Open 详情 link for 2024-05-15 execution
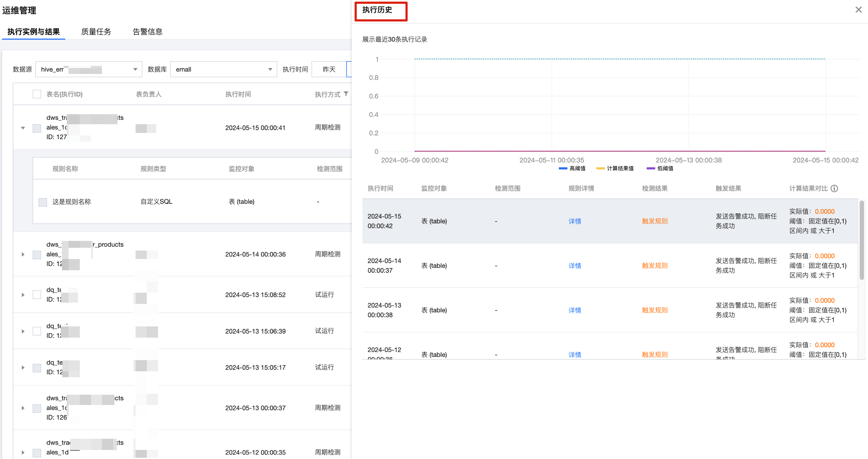The image size is (868, 459). [x=574, y=221]
